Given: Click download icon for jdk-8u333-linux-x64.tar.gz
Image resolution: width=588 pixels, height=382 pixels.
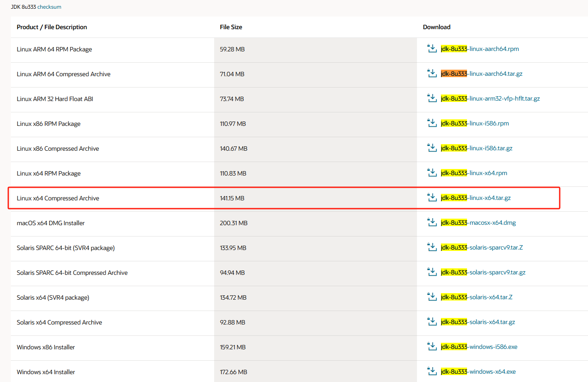Looking at the screenshot, I should [432, 198].
